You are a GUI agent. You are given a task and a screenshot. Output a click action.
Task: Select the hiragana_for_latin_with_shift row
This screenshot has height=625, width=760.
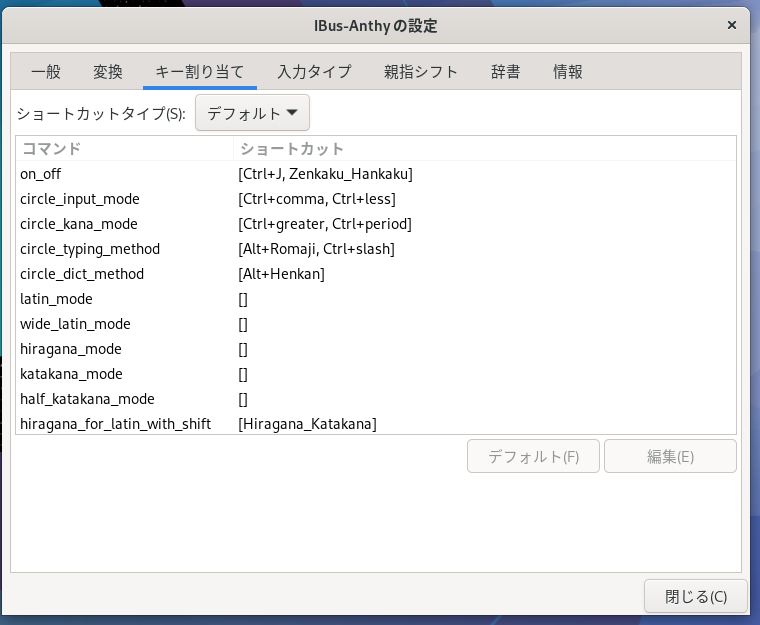[376, 424]
